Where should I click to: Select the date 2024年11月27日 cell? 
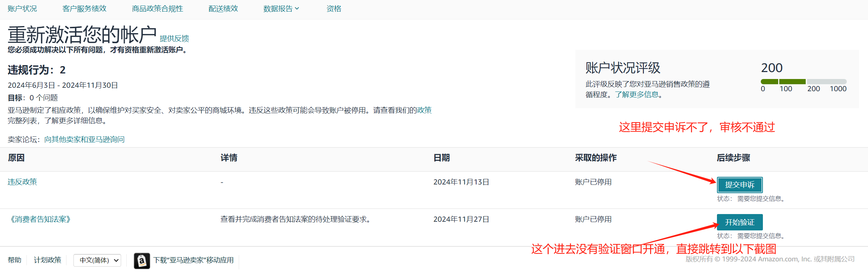(x=461, y=219)
